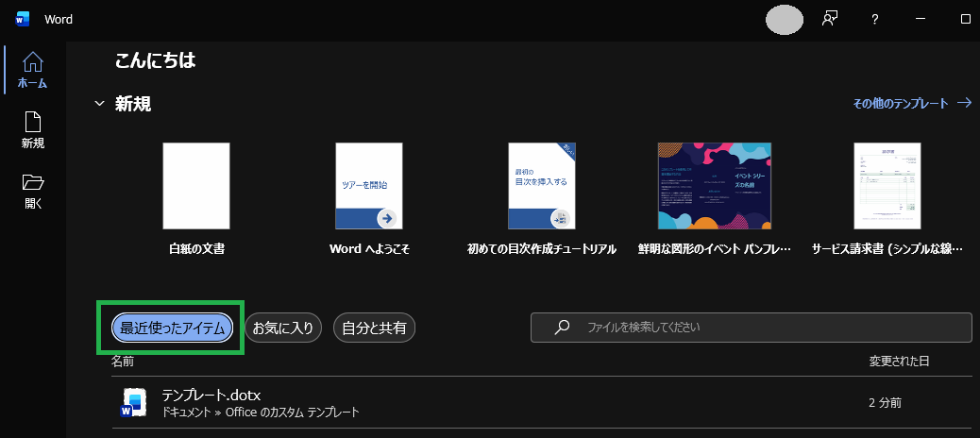Click the Word へようこそ caption label
The image size is (980, 438).
coord(369,249)
